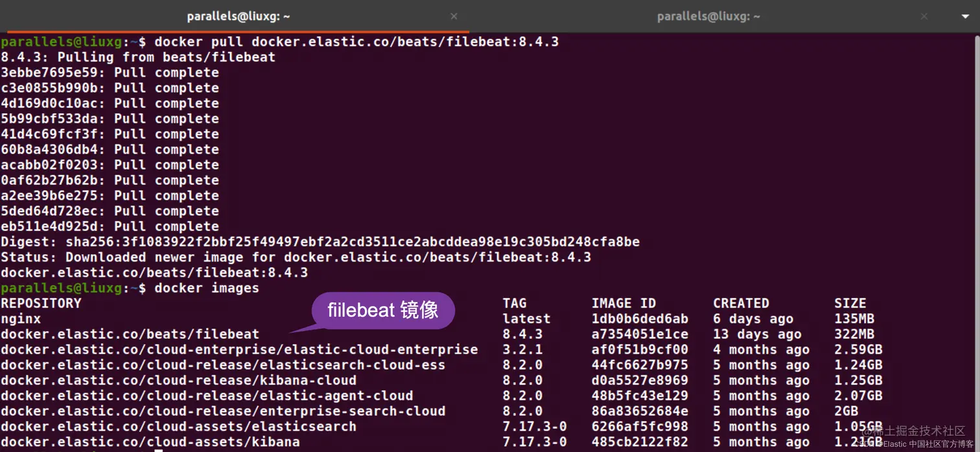Click image ID 86a83652684e
Viewport: 980px width, 452px height.
(640, 411)
